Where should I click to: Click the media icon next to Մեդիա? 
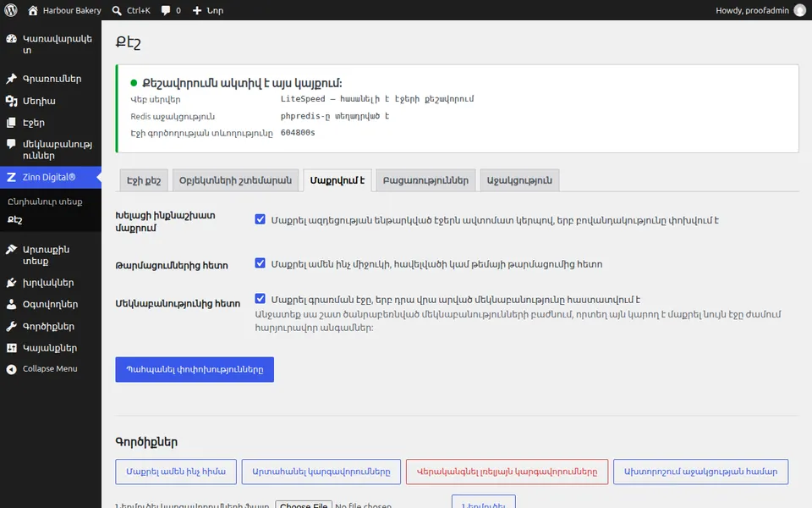(x=11, y=101)
